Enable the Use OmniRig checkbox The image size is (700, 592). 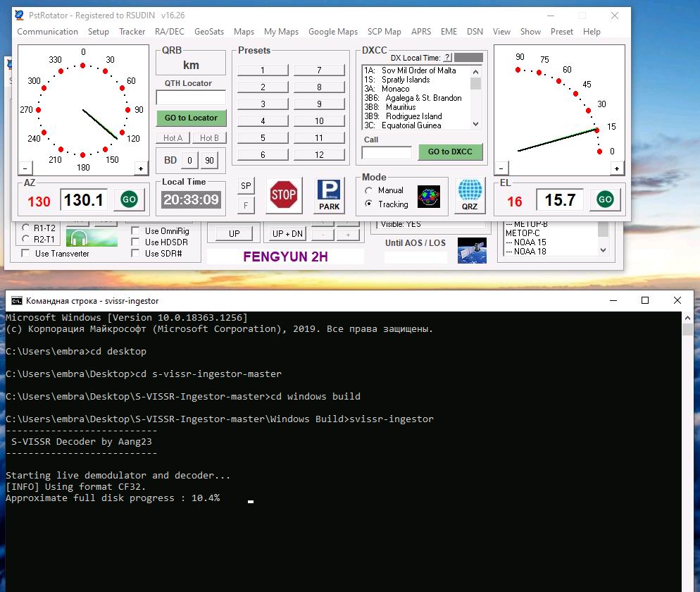point(135,230)
